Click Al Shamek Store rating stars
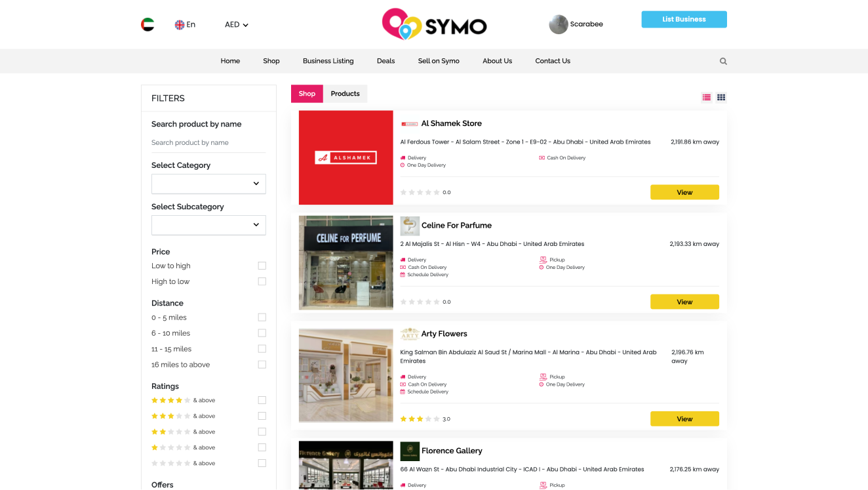This screenshot has width=868, height=490. point(420,192)
